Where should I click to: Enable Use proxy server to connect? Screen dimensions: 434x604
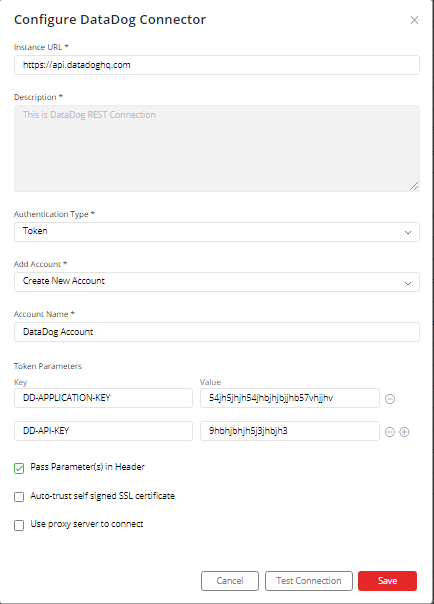point(19,525)
